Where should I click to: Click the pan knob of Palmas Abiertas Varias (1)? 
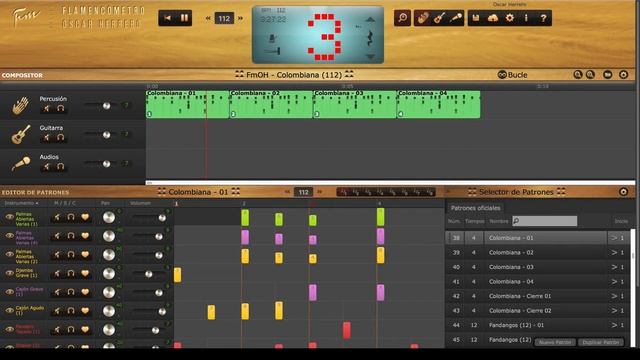click(x=109, y=217)
